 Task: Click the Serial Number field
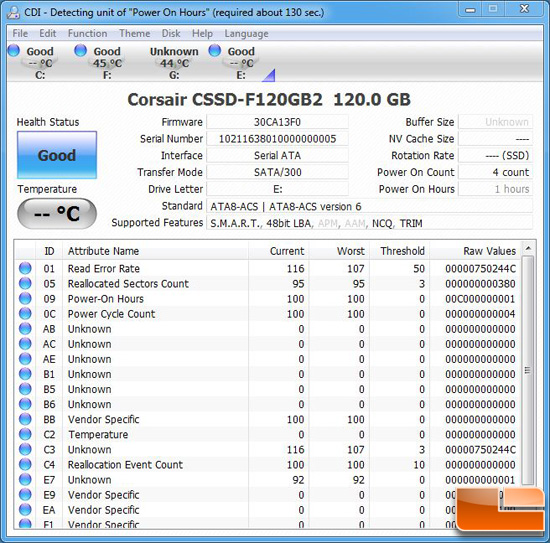(x=277, y=139)
